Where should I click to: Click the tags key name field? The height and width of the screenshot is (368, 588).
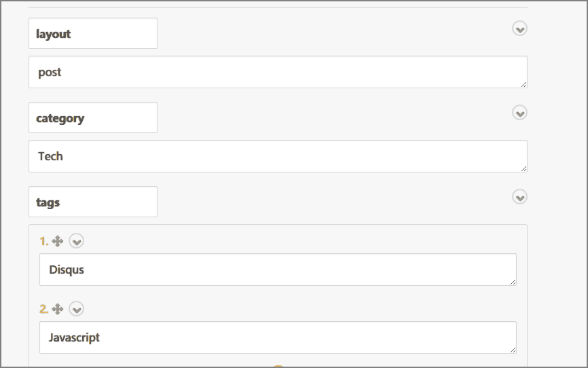93,202
